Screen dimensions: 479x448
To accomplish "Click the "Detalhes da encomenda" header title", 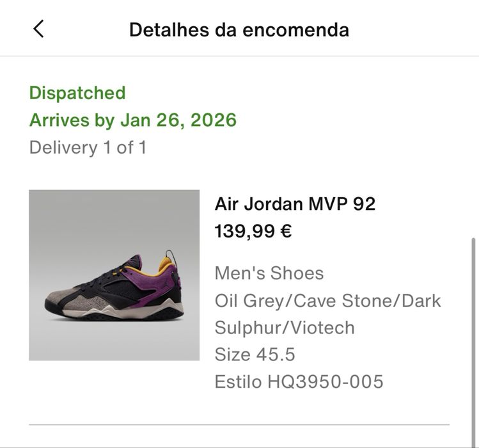I will (239, 29).
